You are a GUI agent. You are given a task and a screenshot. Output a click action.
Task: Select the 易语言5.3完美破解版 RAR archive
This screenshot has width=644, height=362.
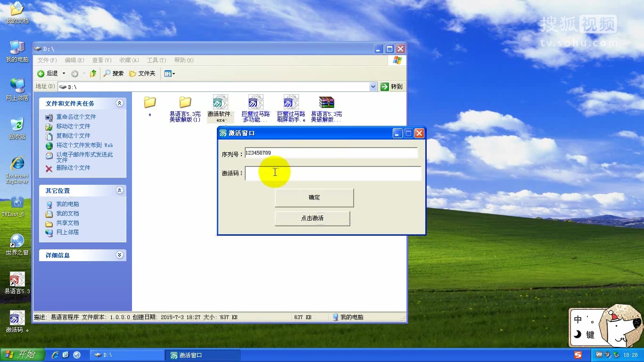326,109
